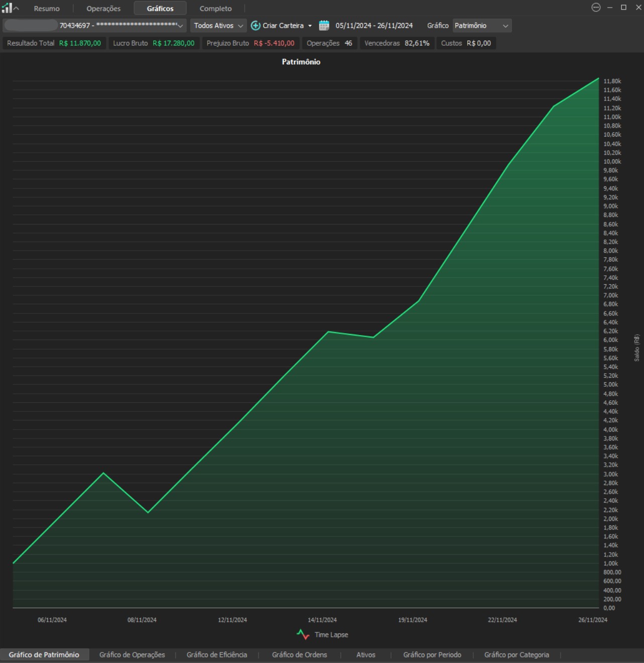
Task: Select the Gráfico de Operações tab
Action: click(132, 654)
